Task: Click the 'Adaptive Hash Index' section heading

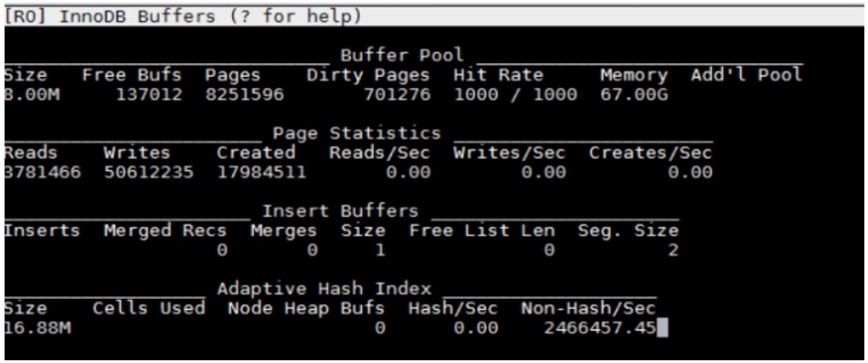Action: tap(323, 289)
